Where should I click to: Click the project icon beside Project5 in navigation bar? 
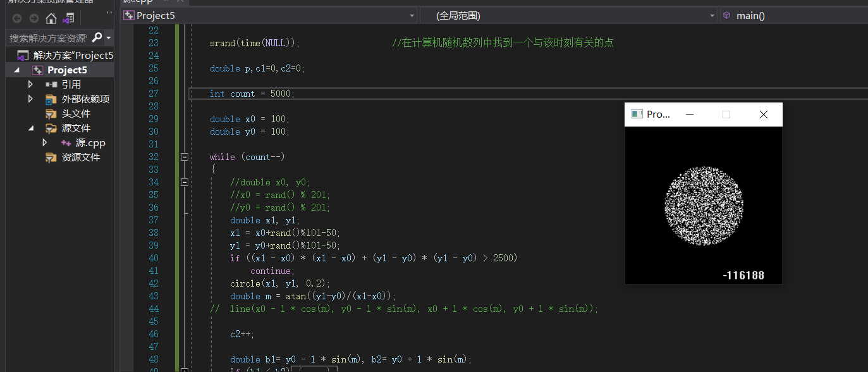tap(130, 15)
